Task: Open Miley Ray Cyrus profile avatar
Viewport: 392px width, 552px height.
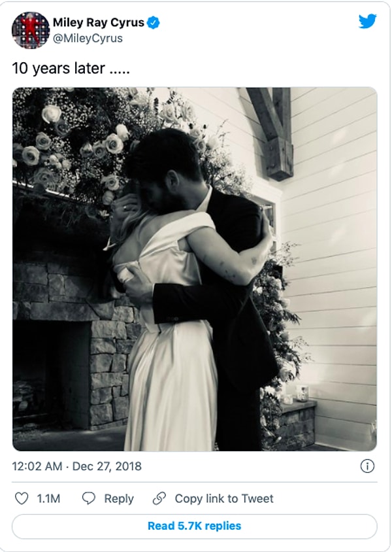Action: coord(31,30)
